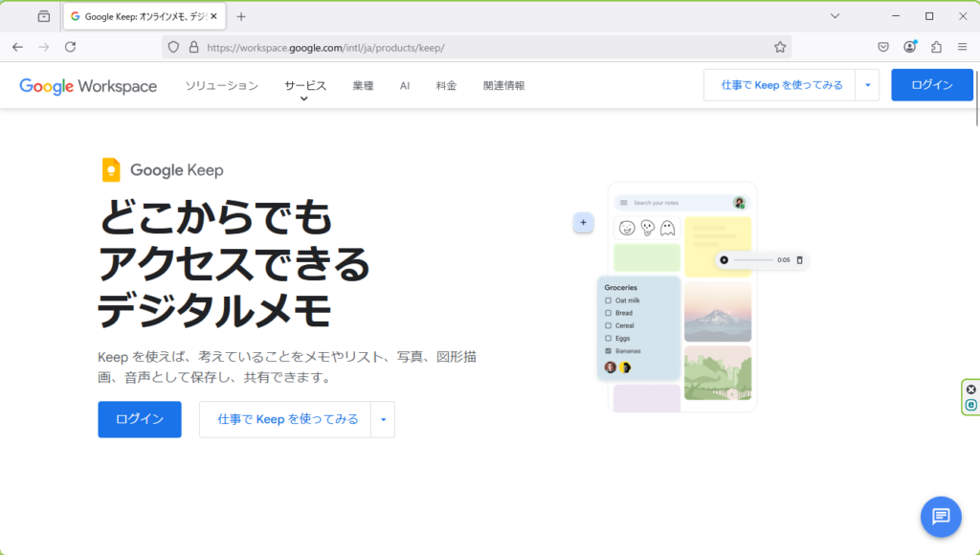Select the 料金 navigation item
This screenshot has width=980, height=555.
point(446,85)
